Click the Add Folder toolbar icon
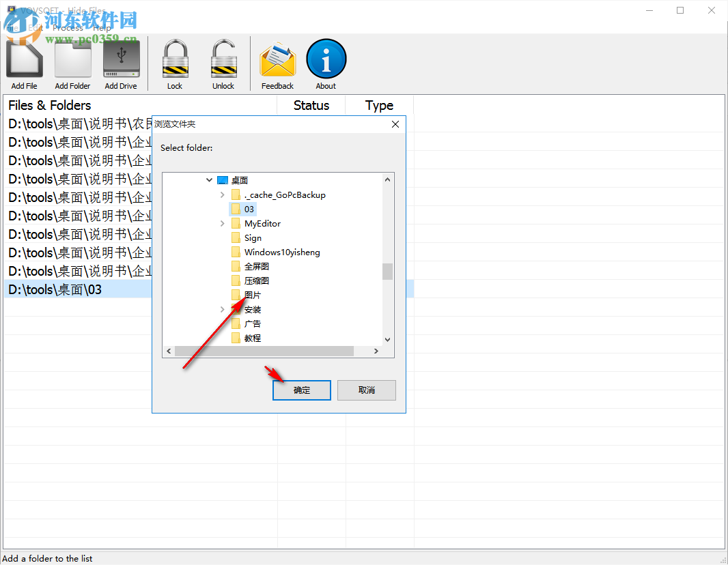728x565 pixels. [x=72, y=58]
